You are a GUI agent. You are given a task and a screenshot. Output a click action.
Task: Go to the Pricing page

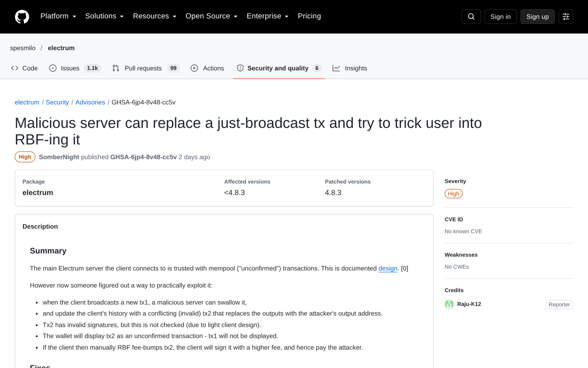pos(309,16)
